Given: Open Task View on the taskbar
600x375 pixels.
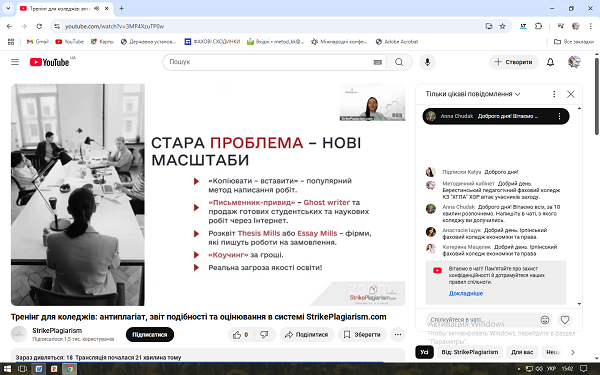Looking at the screenshot, I should coord(23,369).
